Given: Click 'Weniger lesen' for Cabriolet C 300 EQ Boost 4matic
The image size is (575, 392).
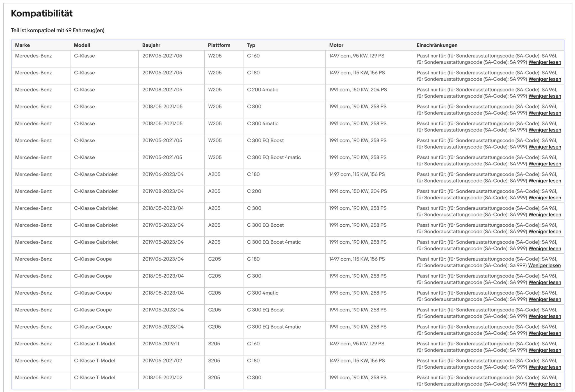Looking at the screenshot, I should (x=545, y=249).
